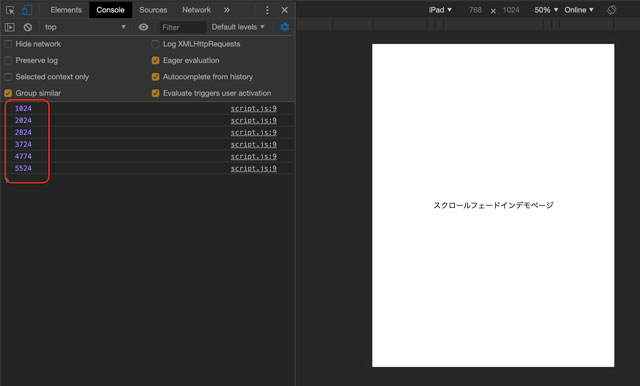The width and height of the screenshot is (640, 386).
Task: Select the logged value 5524
Action: 23,169
